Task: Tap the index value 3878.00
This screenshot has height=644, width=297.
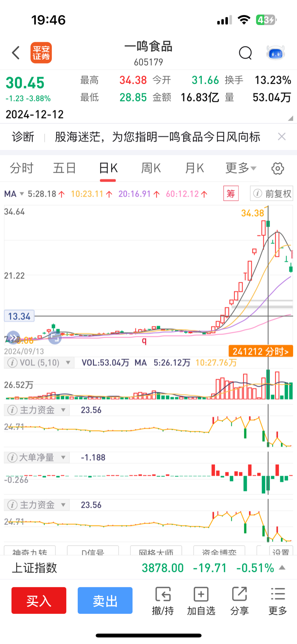Action: [162, 568]
